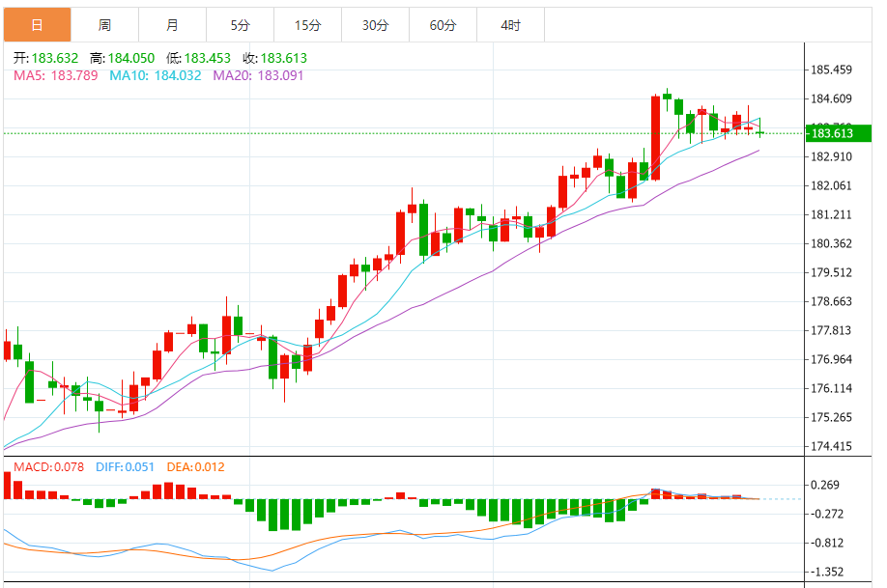Click the tallest red candlestick near the peak
Image resolution: width=887 pixels, height=588 pixels.
[x=655, y=137]
